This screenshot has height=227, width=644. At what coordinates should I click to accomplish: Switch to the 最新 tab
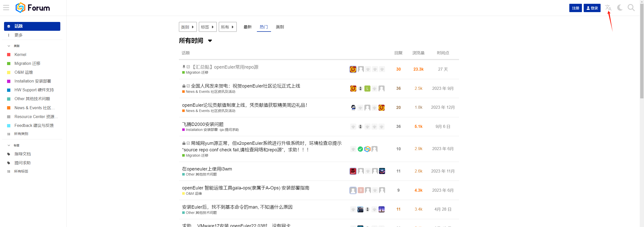(247, 27)
